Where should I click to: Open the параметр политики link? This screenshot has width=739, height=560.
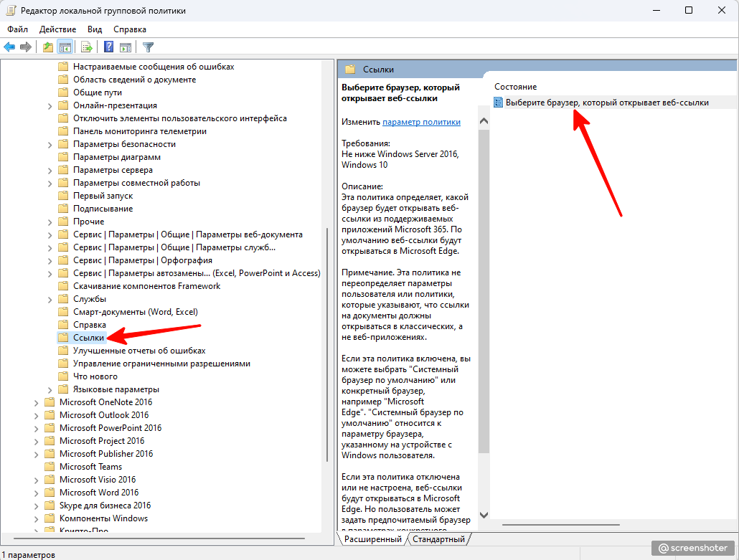click(421, 122)
